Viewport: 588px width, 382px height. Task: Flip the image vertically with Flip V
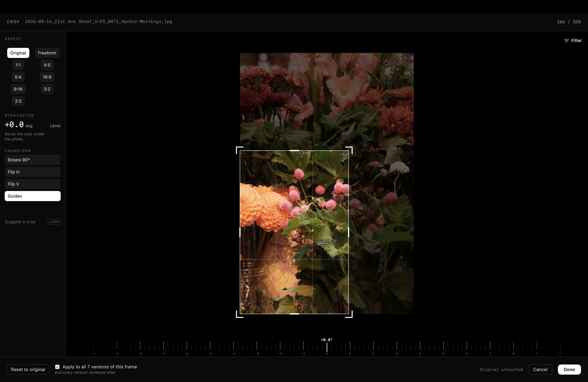[33, 184]
